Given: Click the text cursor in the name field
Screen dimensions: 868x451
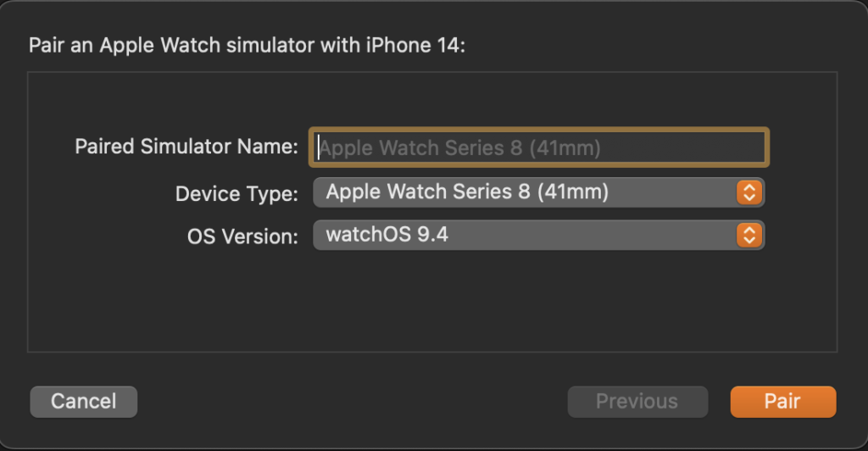Looking at the screenshot, I should (319, 148).
